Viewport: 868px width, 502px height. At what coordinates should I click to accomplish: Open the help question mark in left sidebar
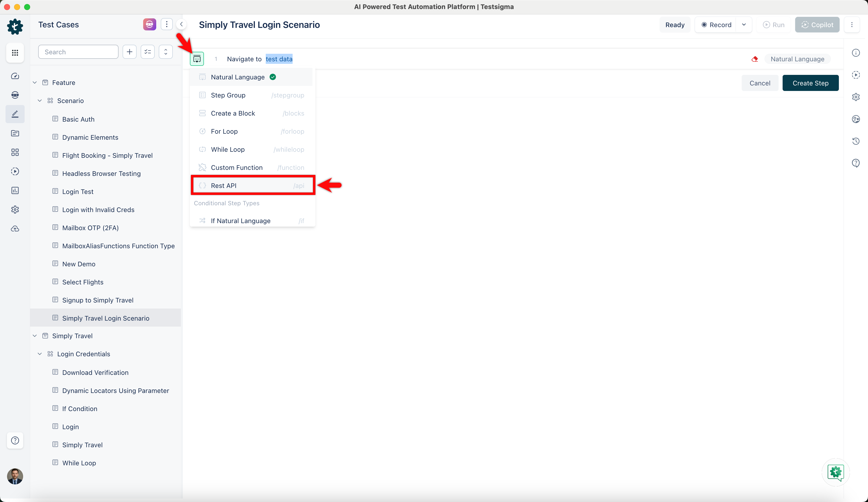tap(15, 440)
